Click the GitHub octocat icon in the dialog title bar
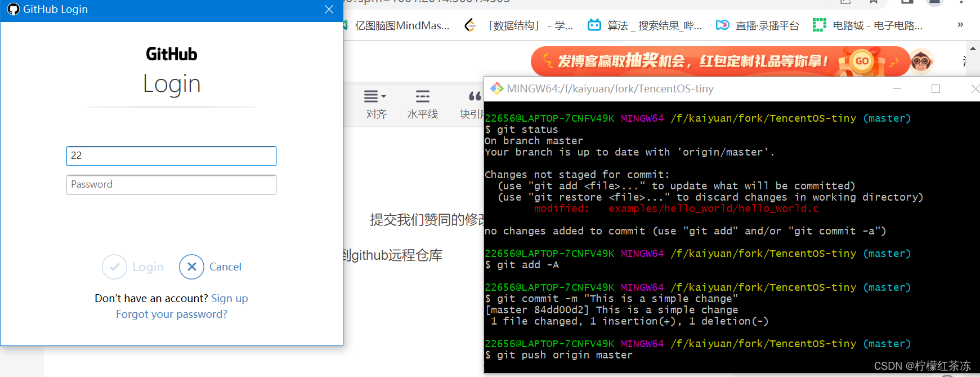 (13, 10)
